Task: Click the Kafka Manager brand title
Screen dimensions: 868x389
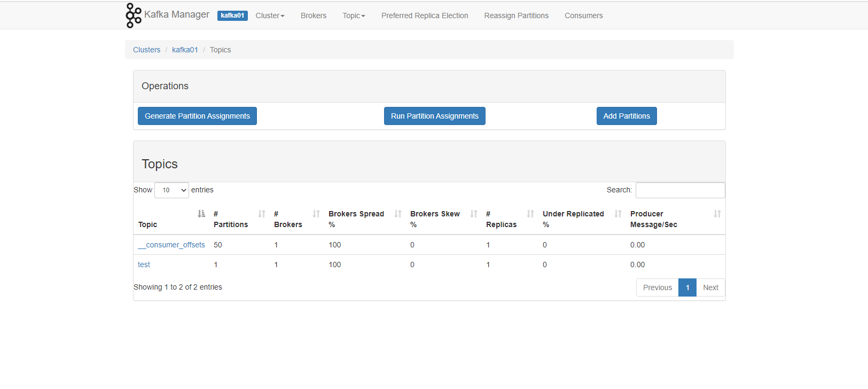Action: pyautogui.click(x=177, y=14)
